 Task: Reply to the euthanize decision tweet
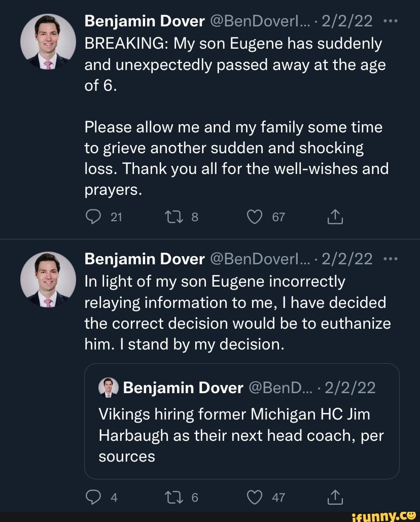[x=94, y=497]
